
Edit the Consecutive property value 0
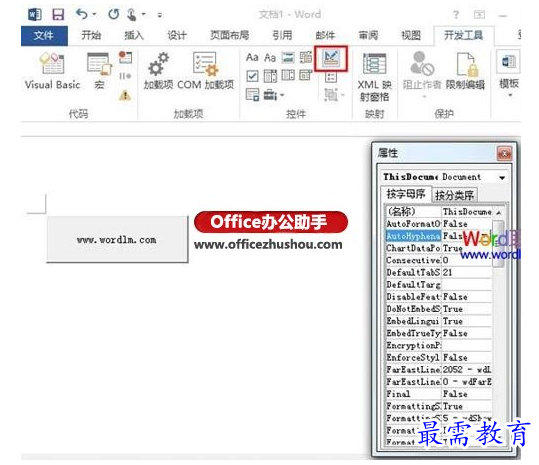(467, 260)
